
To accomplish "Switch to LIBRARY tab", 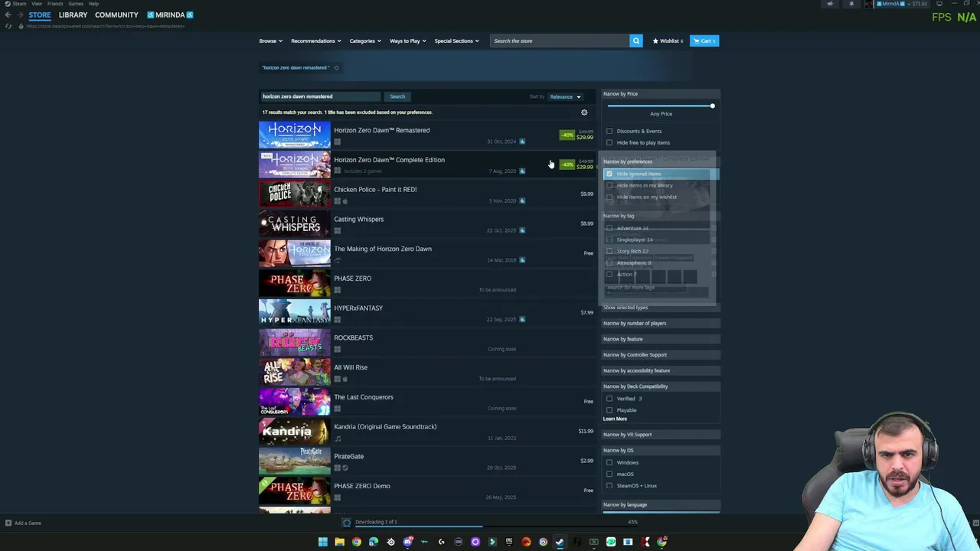I will tap(73, 15).
